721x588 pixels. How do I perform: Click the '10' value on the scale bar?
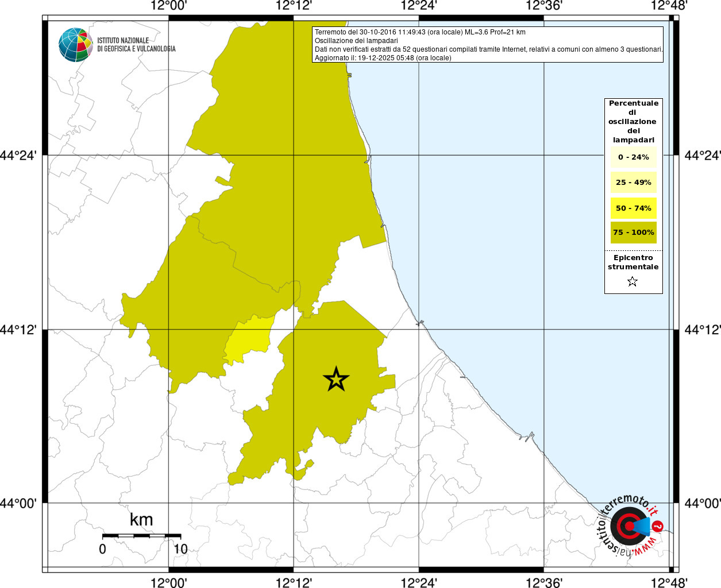(181, 548)
